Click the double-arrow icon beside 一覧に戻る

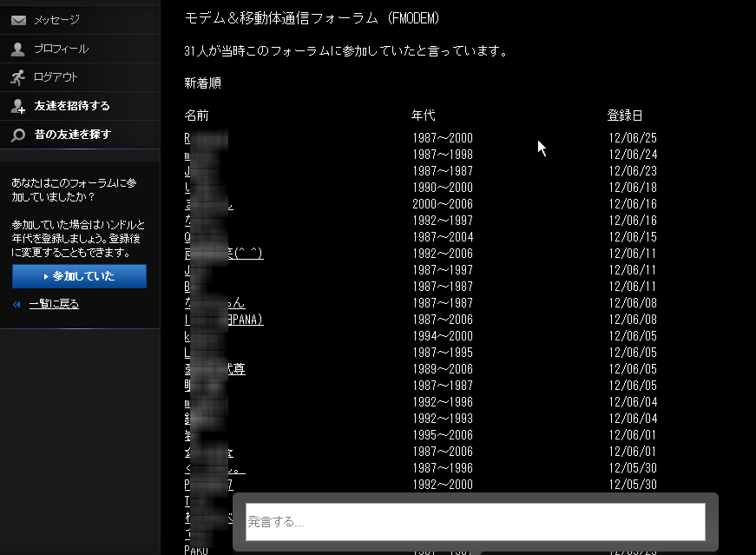tap(17, 304)
